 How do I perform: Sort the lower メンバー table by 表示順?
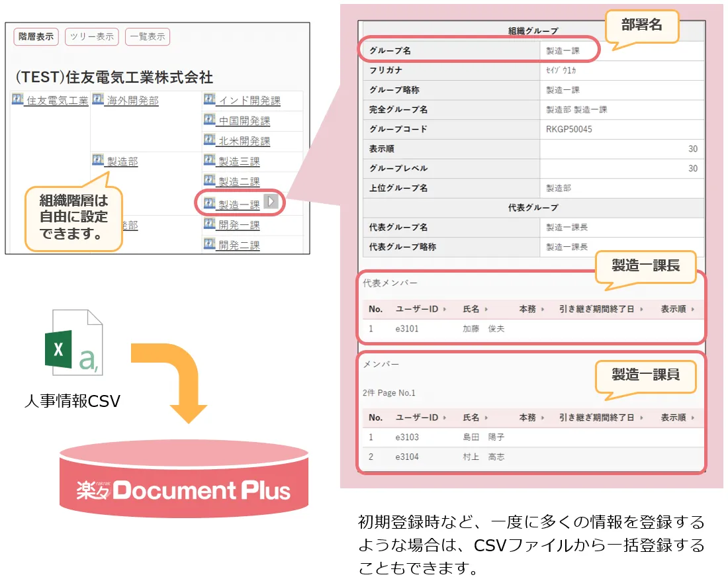tap(678, 418)
